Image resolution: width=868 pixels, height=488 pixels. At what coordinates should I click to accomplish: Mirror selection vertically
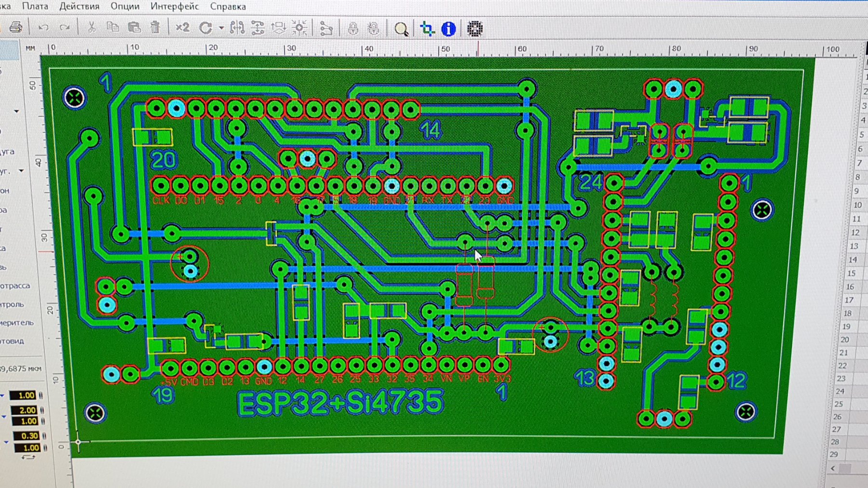pyautogui.click(x=258, y=28)
